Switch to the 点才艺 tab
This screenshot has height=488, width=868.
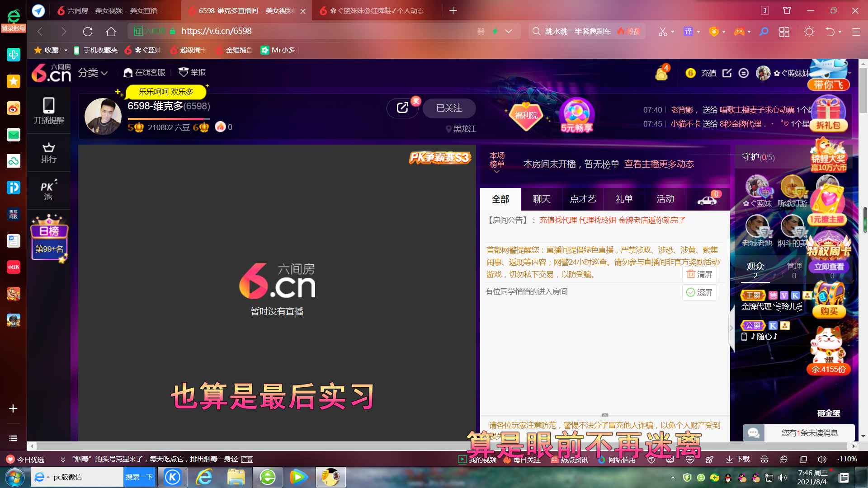(583, 199)
